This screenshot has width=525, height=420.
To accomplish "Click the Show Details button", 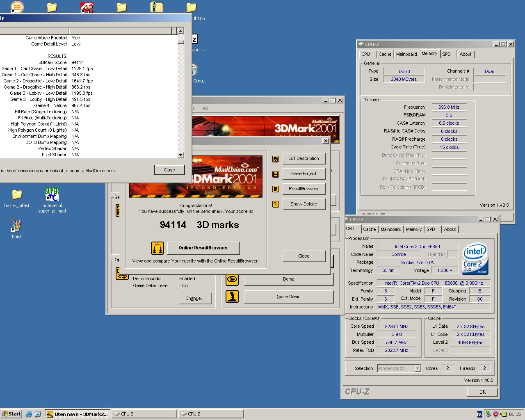I will 304,204.
